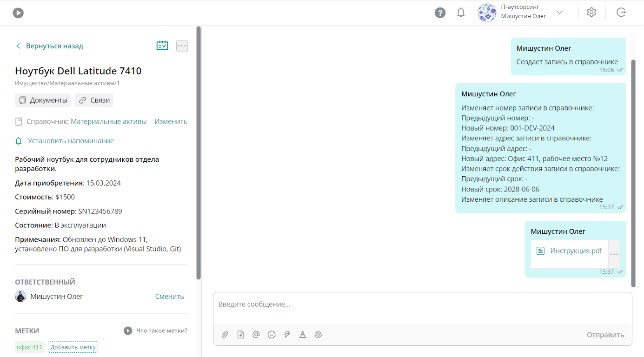The width and height of the screenshot is (644, 357).
Task: Click the IT-аутсорсинг profile avatar
Action: point(487,13)
